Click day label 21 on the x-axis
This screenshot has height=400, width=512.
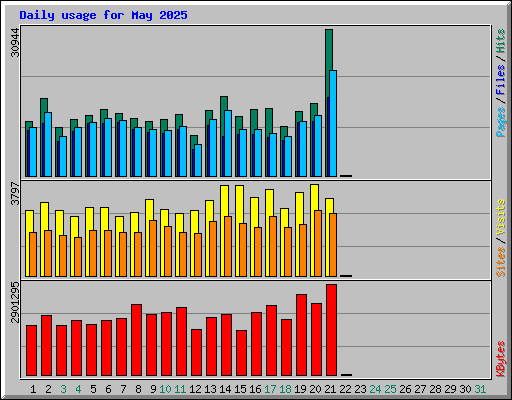pyautogui.click(x=330, y=389)
